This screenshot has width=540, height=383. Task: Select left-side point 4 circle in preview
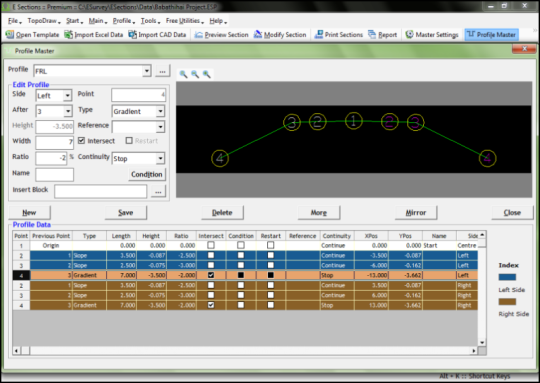[x=220, y=158]
